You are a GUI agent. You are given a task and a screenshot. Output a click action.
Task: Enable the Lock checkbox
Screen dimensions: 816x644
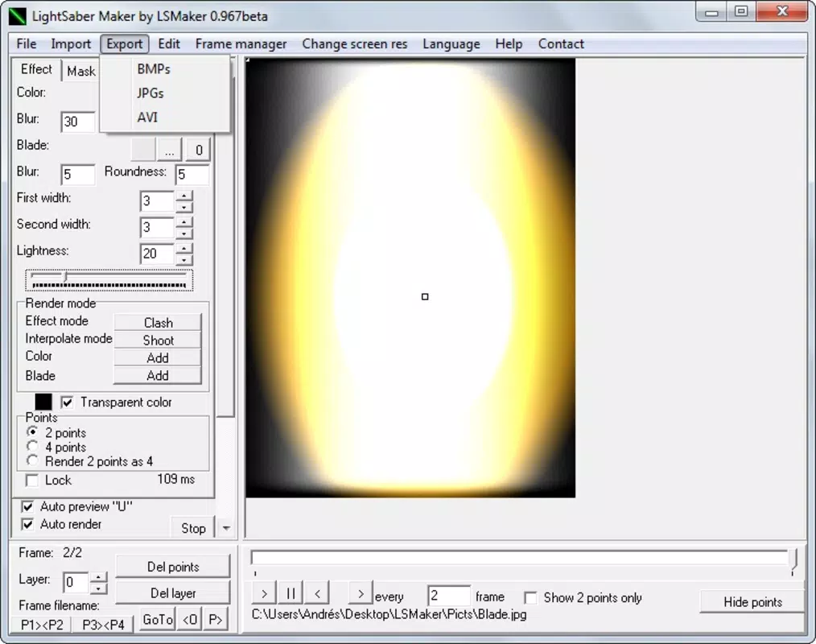[31, 480]
